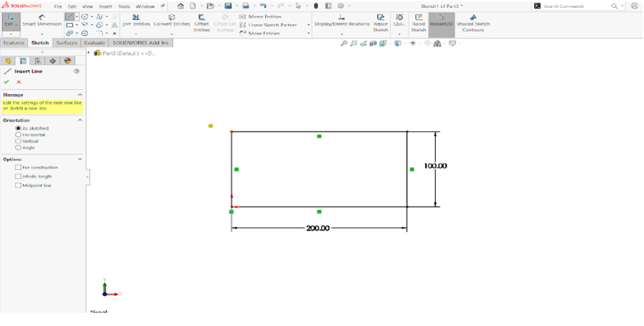Switch to the Features tab
This screenshot has width=644, height=326.
(14, 43)
